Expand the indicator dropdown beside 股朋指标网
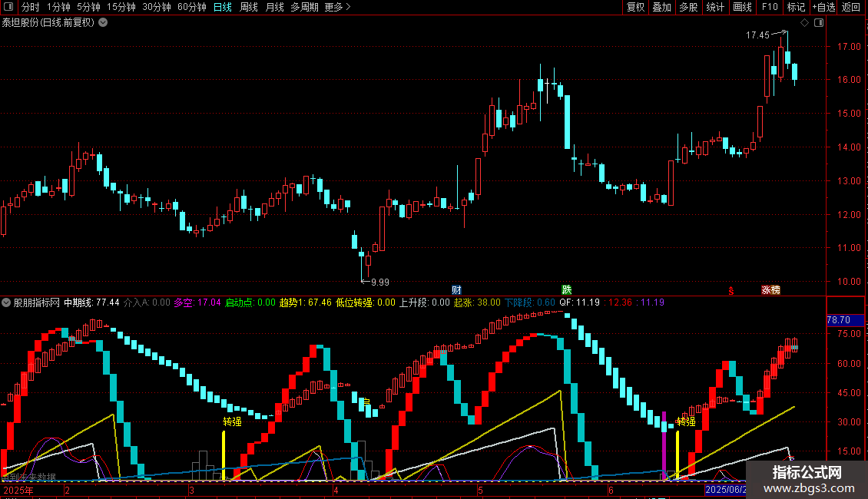The image size is (868, 499). 6,302
